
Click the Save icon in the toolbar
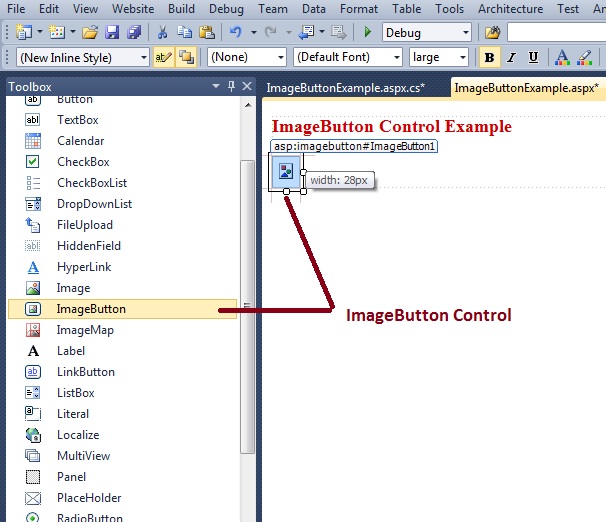coord(111,33)
